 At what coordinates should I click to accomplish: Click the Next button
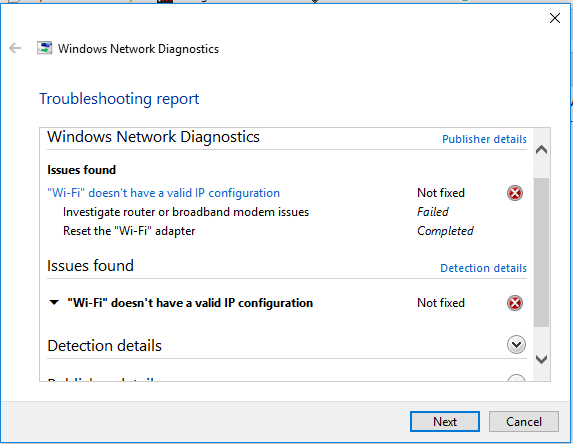[445, 422]
